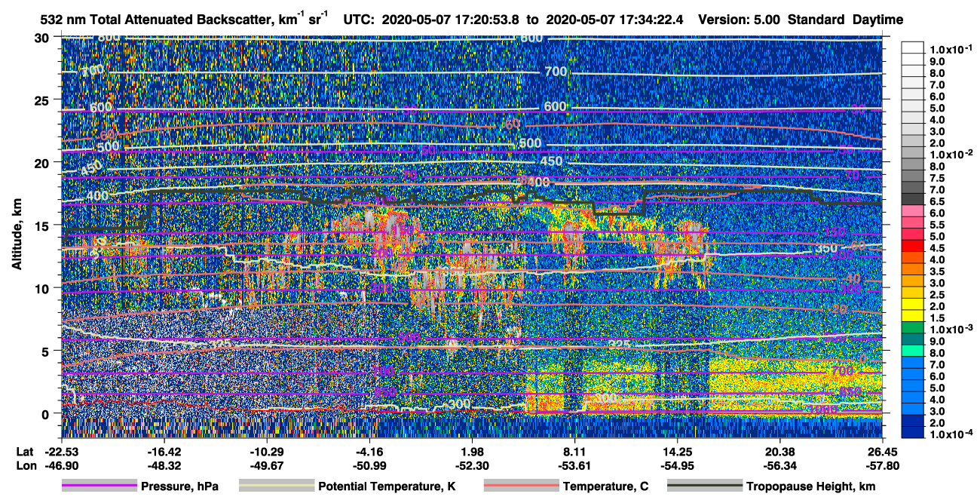Click the longitude value '-49.67'
The width and height of the screenshot is (980, 503).
266,467
